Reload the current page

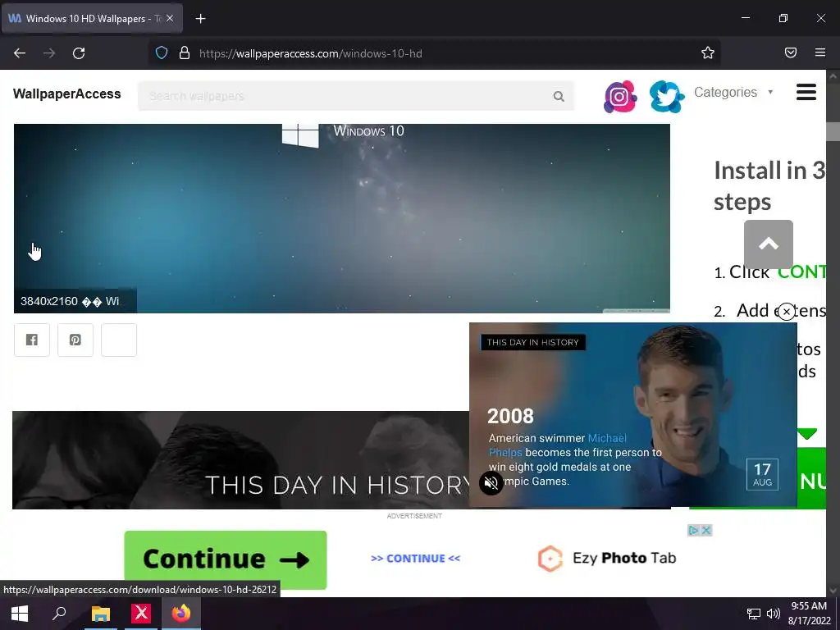(79, 53)
